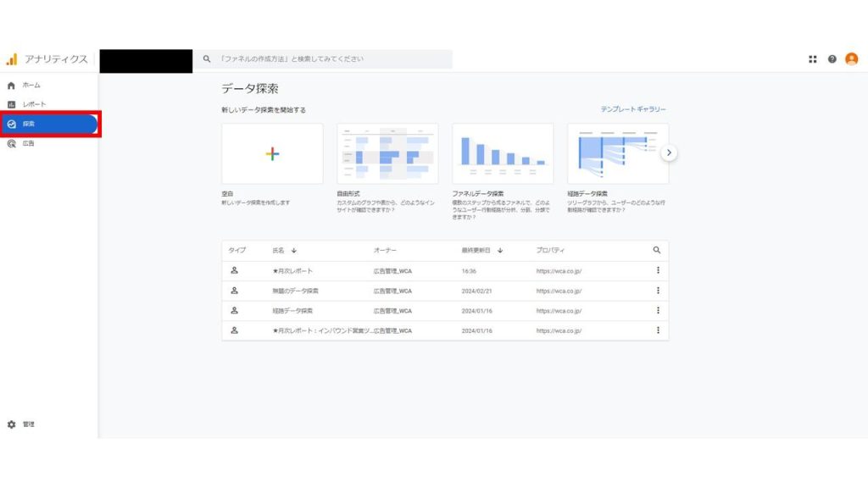Screen dimensions: 868x488
Task: Open the 経路データ探索 row in the table
Action: click(x=292, y=311)
